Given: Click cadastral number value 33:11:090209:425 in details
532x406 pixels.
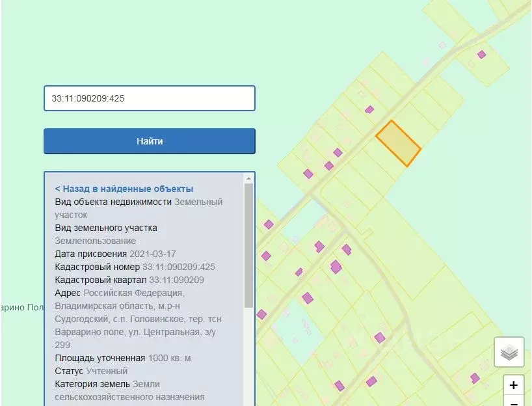Looking at the screenshot, I should pos(178,267).
